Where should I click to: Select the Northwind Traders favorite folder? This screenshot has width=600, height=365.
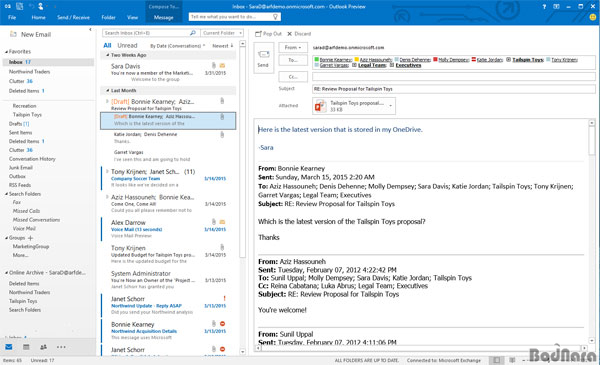(x=29, y=72)
